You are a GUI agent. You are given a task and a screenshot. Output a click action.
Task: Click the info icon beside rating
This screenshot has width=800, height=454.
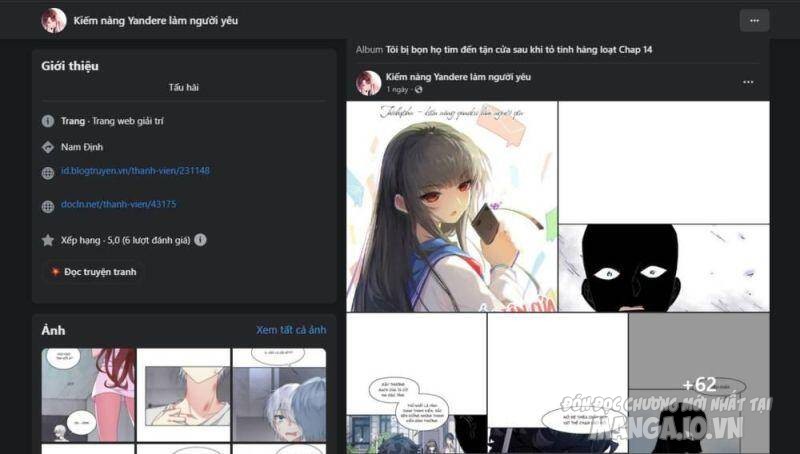[x=201, y=240]
